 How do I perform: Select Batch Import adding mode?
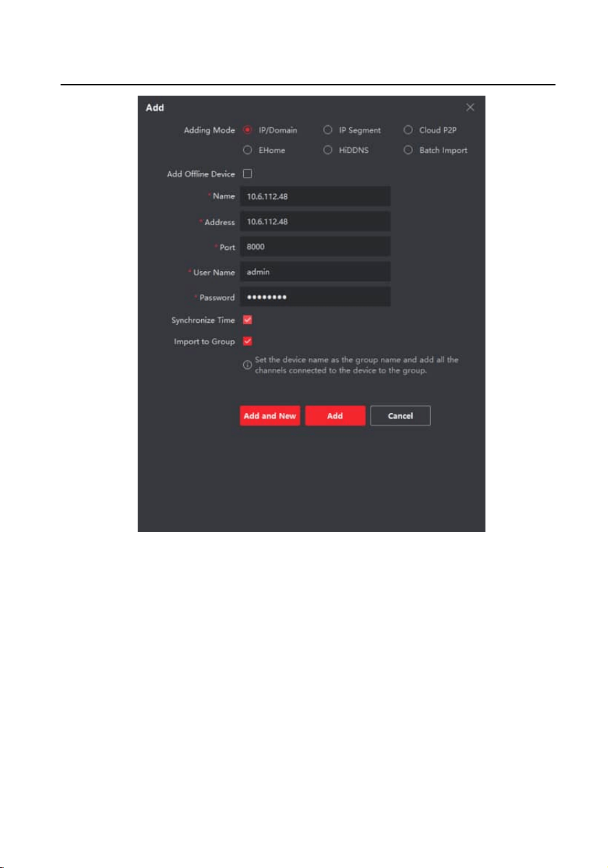point(408,150)
